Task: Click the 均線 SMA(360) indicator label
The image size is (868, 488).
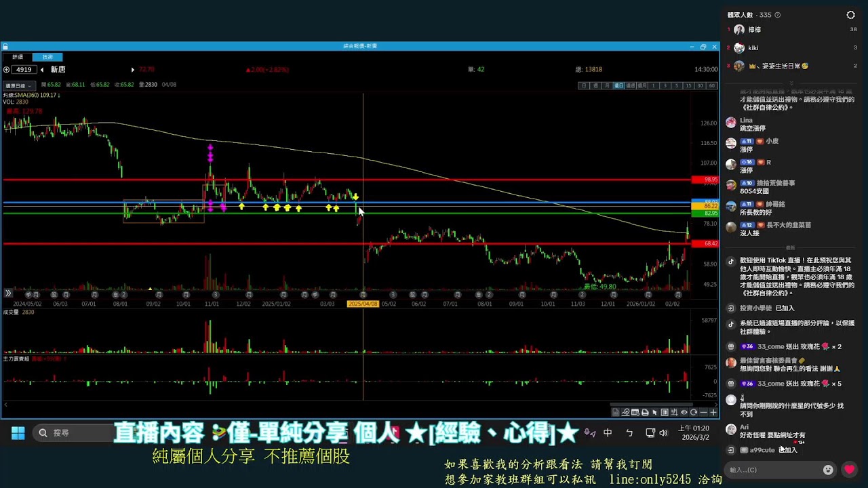Action: [31, 96]
